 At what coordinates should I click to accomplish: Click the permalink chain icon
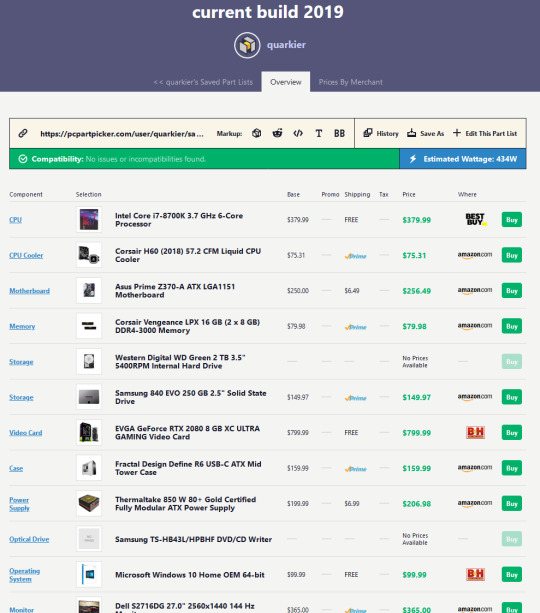(x=23, y=133)
